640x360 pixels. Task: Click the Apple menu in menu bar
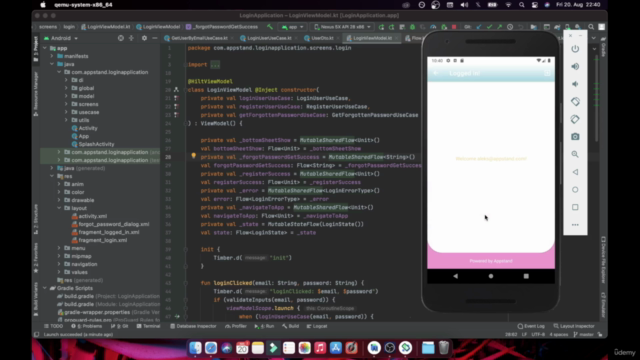point(43,5)
